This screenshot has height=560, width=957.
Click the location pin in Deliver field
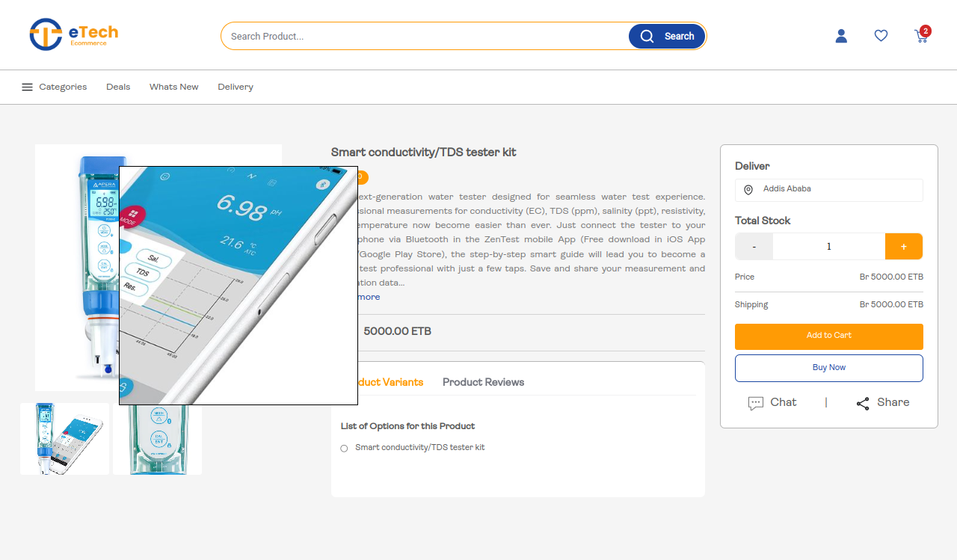click(x=748, y=190)
